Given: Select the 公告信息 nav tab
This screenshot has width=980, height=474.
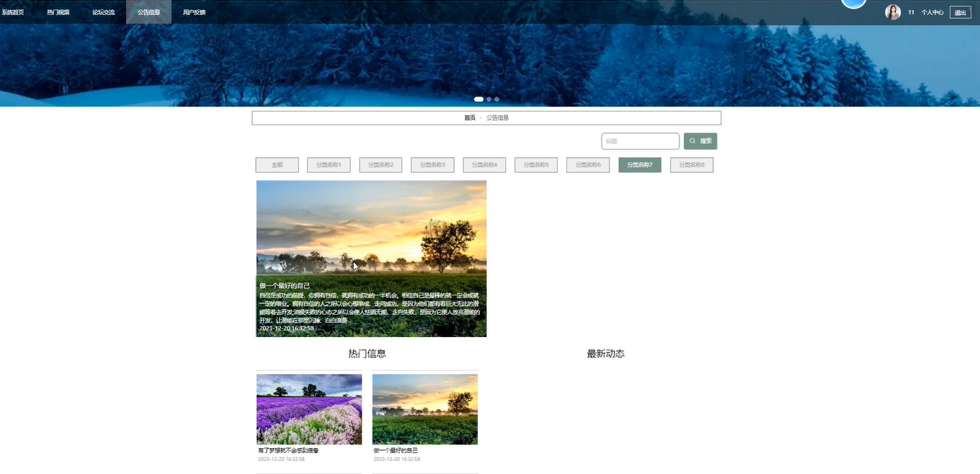Looking at the screenshot, I should (x=148, y=12).
